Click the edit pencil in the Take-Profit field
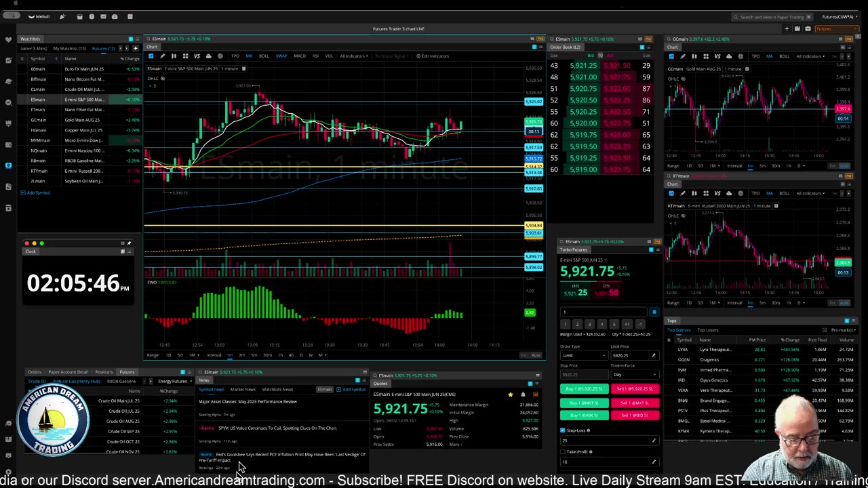The height and width of the screenshot is (488, 868). 654,462
